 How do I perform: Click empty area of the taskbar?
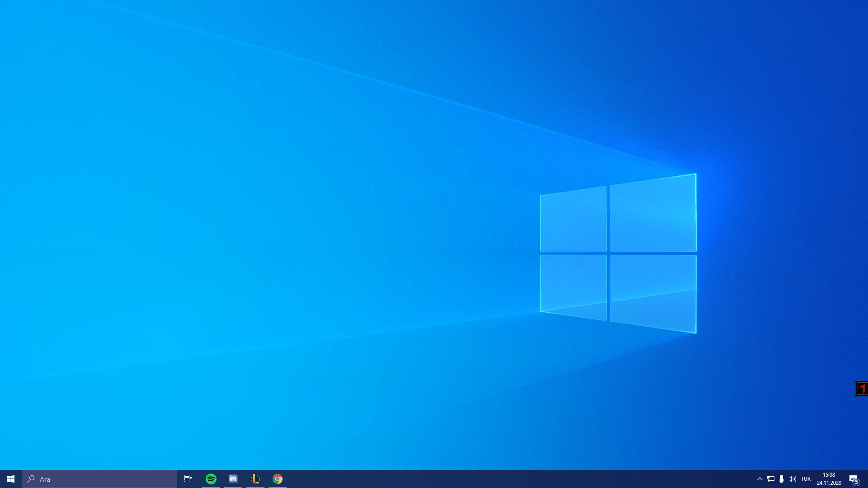coord(497,479)
